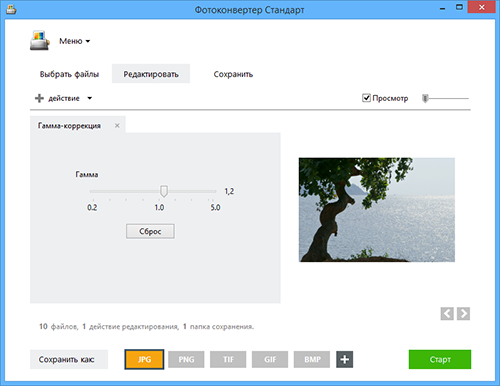Image resolution: width=500 pixels, height=386 pixels.
Task: Add another output format with plus
Action: click(x=345, y=359)
